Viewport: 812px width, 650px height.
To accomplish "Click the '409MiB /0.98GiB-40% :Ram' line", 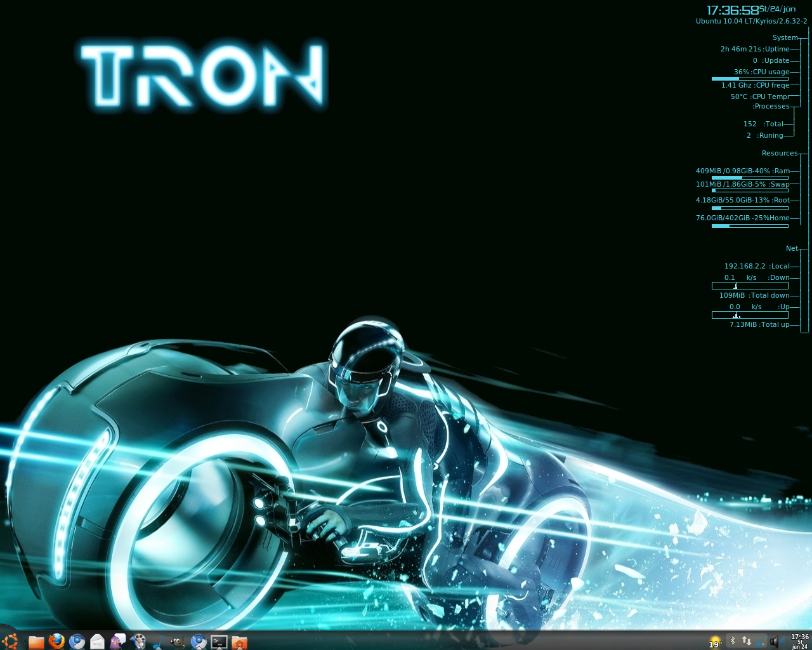I will (743, 171).
